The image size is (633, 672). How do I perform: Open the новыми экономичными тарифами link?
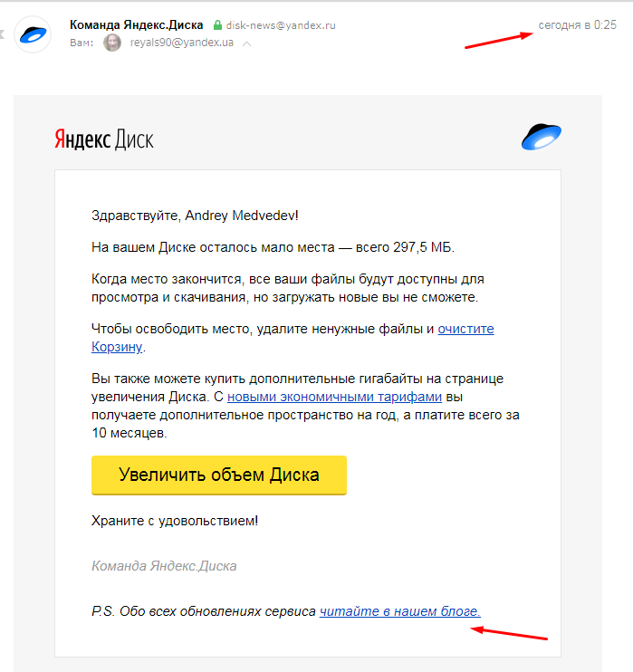click(334, 397)
